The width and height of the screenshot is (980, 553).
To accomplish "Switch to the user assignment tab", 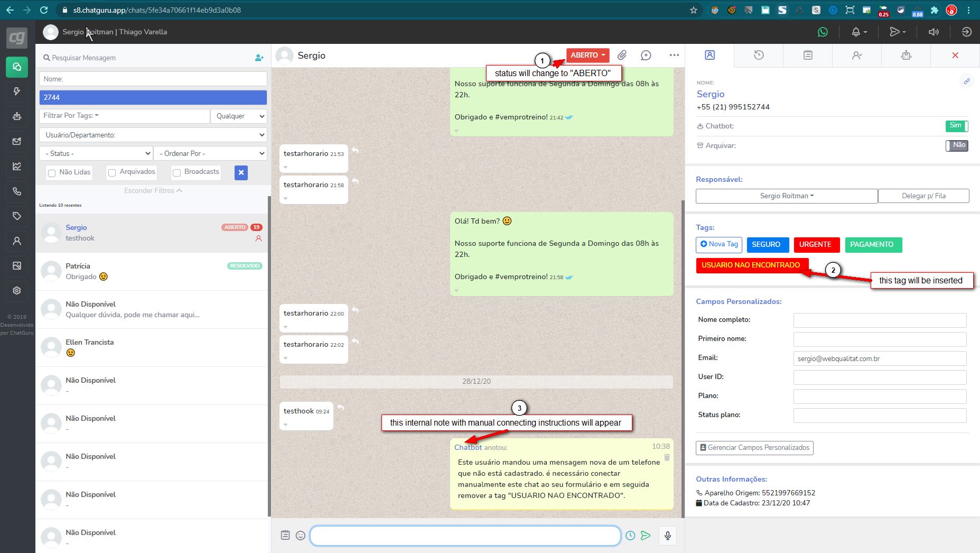I will pyautogui.click(x=857, y=55).
